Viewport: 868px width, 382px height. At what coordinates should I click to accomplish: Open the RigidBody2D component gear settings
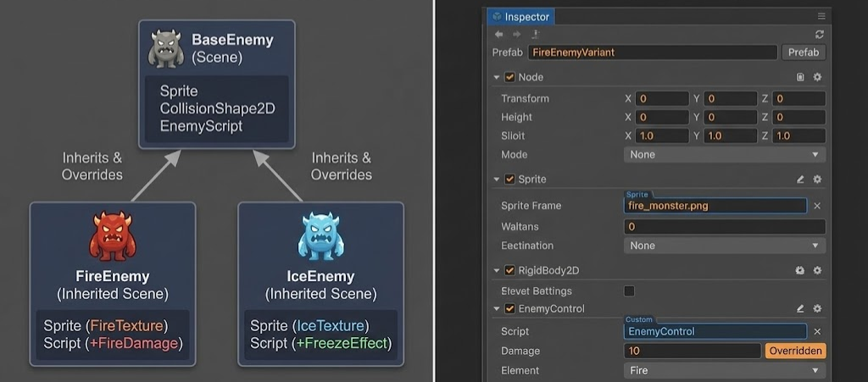[x=817, y=270]
